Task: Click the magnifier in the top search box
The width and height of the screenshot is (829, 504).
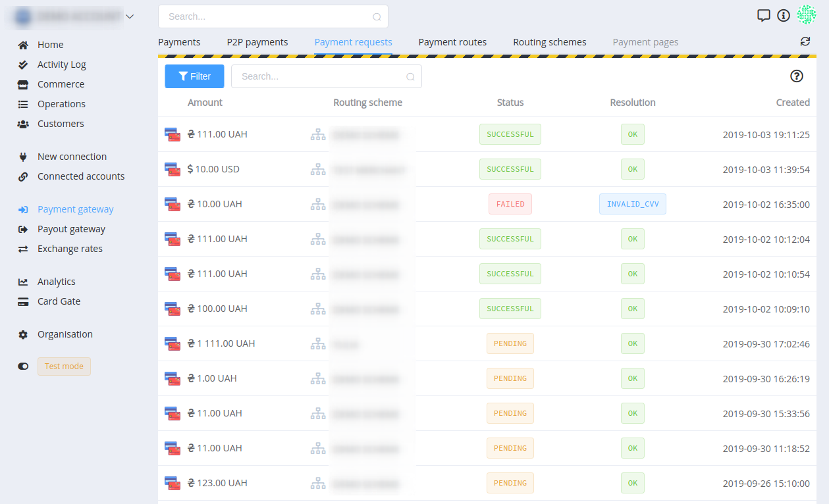Action: pyautogui.click(x=377, y=17)
